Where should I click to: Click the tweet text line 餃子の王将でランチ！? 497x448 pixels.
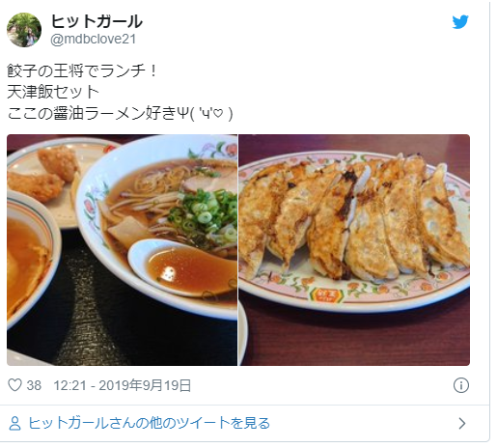(x=82, y=70)
